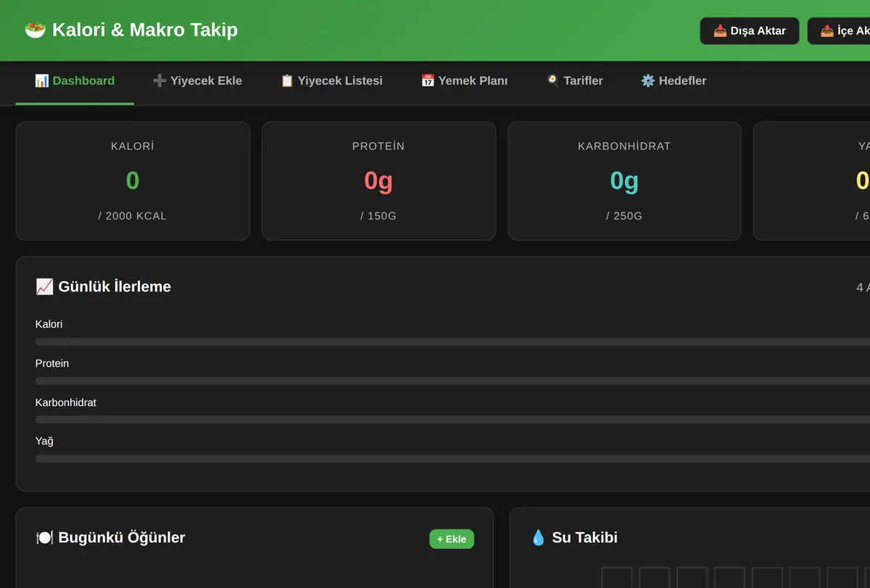870x588 pixels.
Task: Click the chart icon beside Günlük İlerleme
Action: (44, 286)
